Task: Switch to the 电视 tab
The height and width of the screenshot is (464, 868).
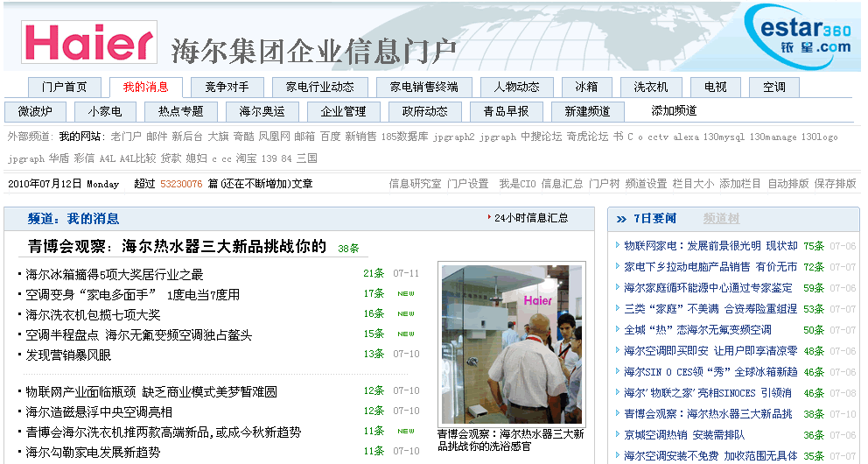Action: click(x=715, y=87)
